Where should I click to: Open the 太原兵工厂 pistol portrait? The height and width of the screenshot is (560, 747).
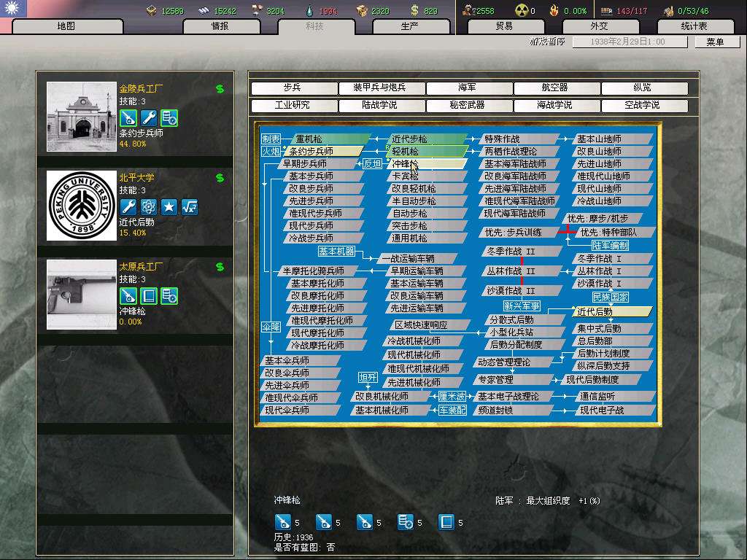point(81,295)
